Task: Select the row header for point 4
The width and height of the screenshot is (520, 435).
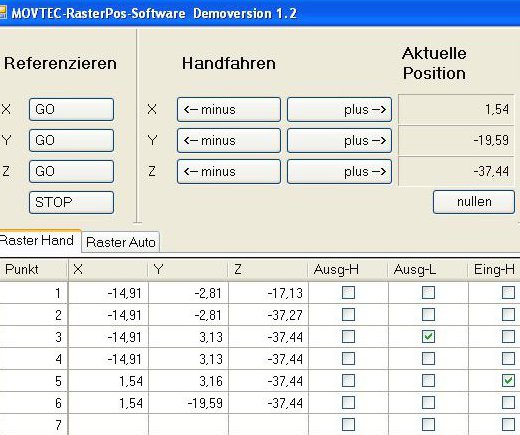Action: coord(33,359)
